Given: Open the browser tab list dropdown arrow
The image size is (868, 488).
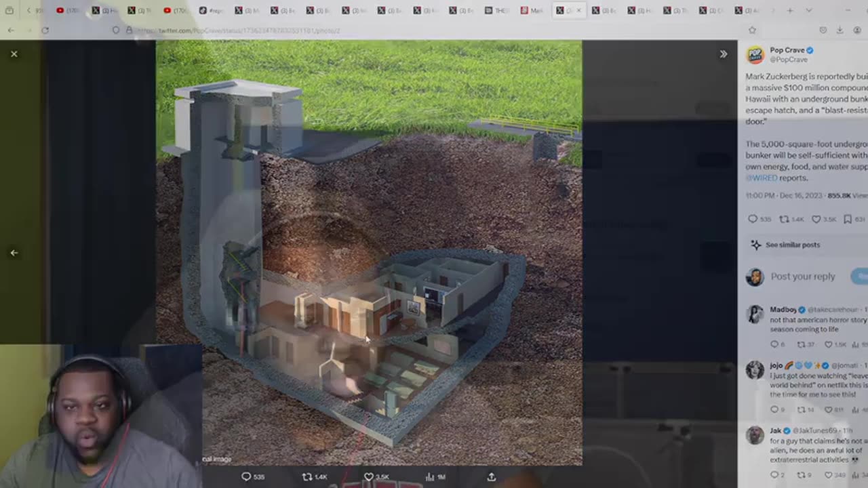Looking at the screenshot, I should (x=809, y=11).
